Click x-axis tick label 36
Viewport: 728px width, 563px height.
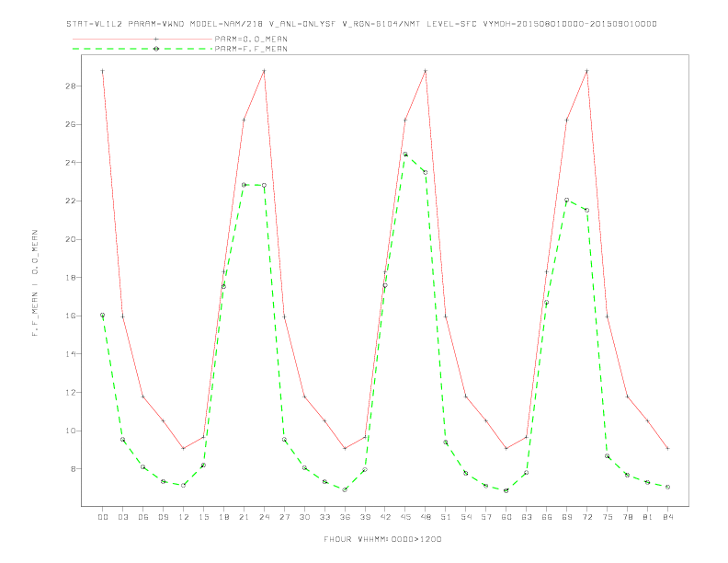(x=345, y=517)
